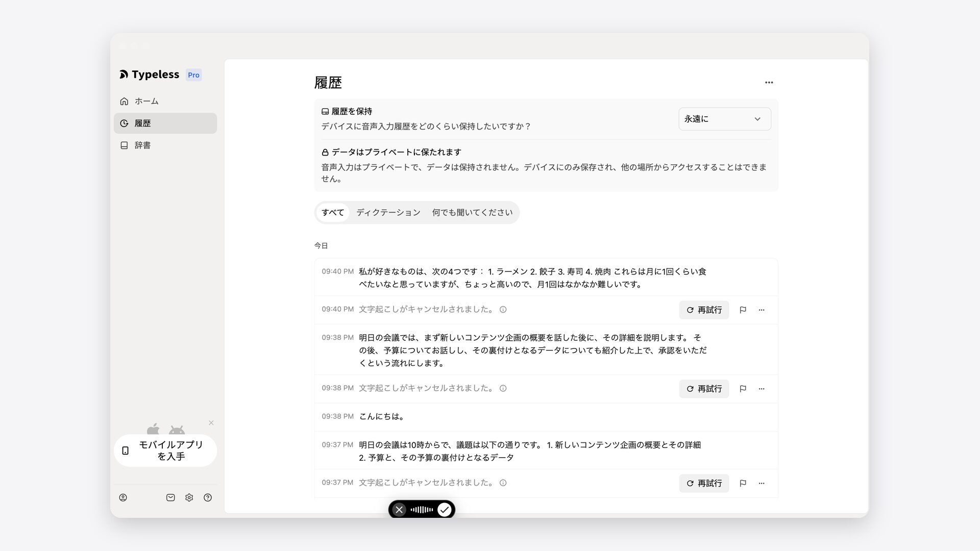The height and width of the screenshot is (551, 980).
Task: Open more options for cancelled 09:38 PM entry
Action: (762, 389)
